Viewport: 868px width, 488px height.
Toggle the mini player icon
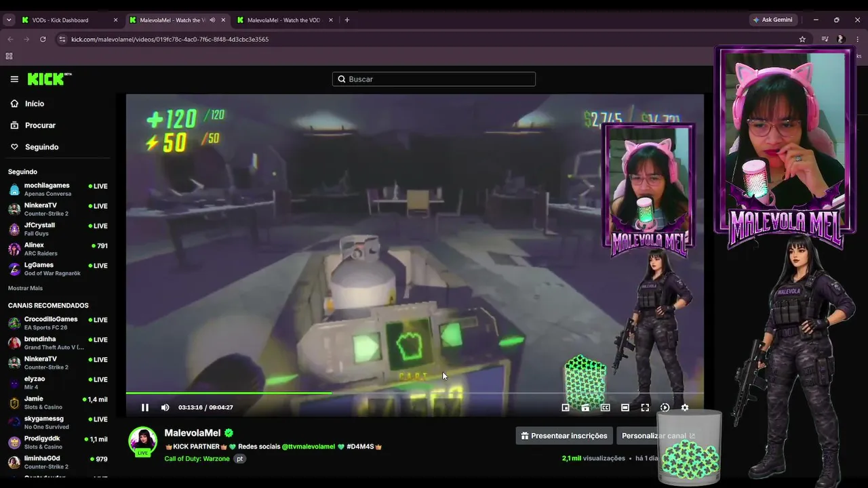(x=566, y=407)
